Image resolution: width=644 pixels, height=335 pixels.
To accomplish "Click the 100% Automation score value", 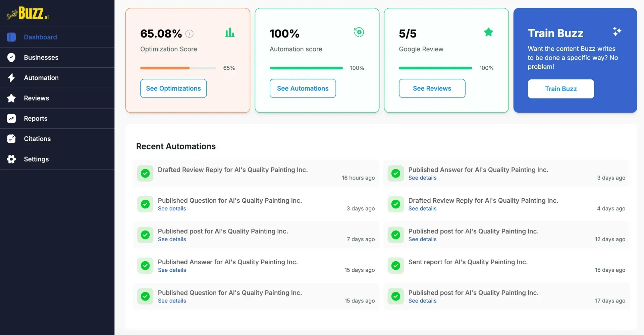I will [284, 34].
